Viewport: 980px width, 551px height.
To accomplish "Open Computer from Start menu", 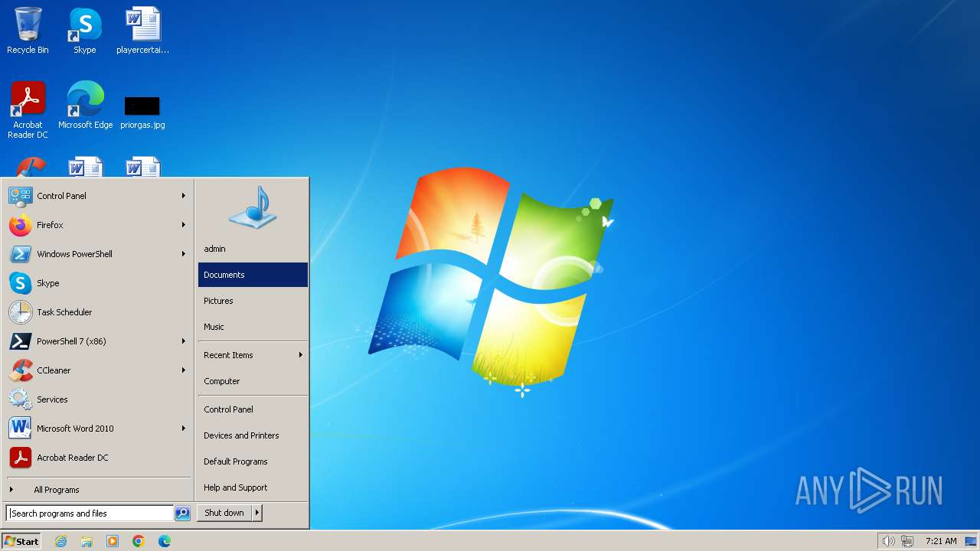I will (x=253, y=381).
